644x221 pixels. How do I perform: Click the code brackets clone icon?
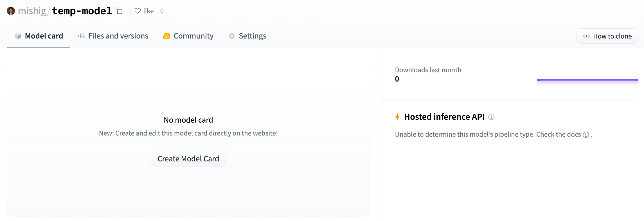click(x=586, y=36)
